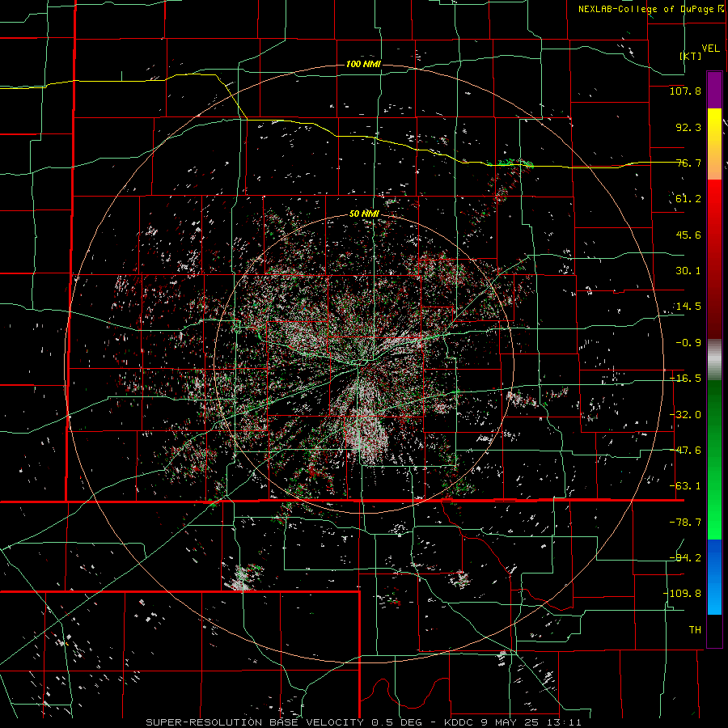Click the -94.2 velocity scale value
The image size is (728, 728).
(x=685, y=557)
